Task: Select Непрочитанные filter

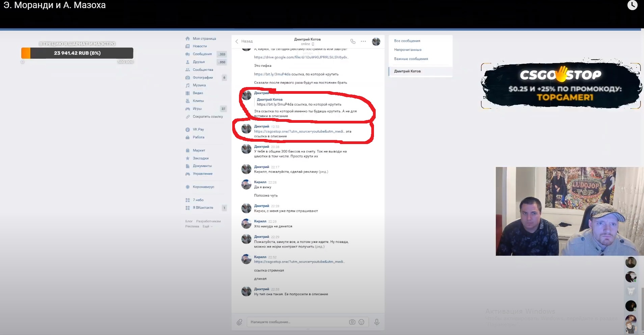Action: pyautogui.click(x=408, y=50)
